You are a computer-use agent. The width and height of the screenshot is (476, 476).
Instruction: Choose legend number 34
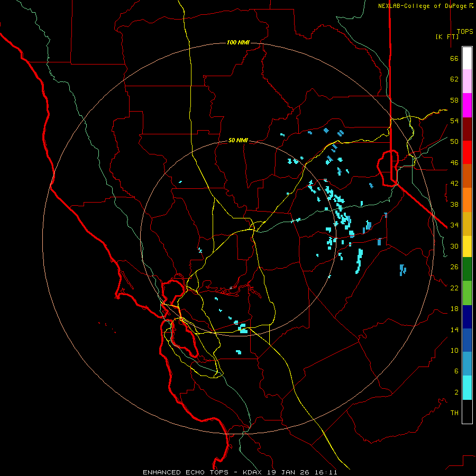point(454,225)
